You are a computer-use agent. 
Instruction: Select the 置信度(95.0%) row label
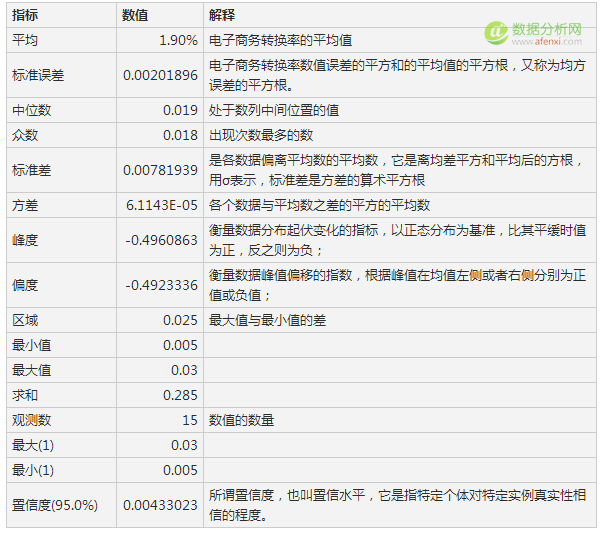coord(55,505)
